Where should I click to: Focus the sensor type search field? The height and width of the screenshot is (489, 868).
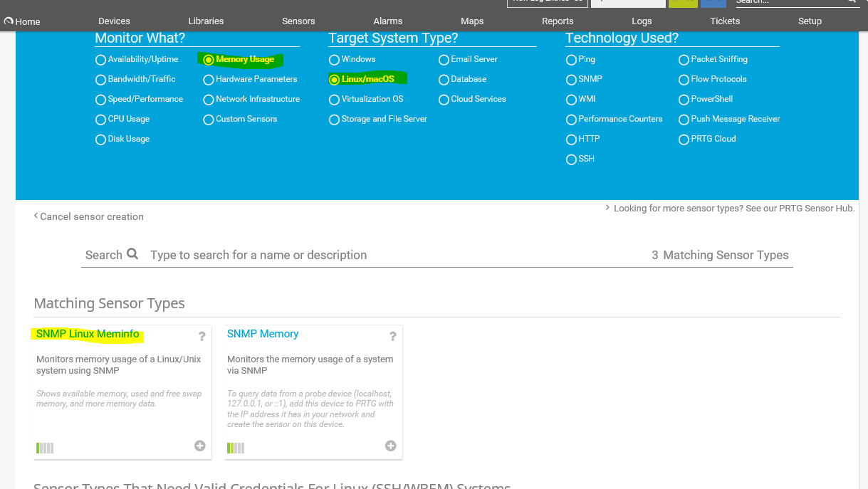click(392, 255)
